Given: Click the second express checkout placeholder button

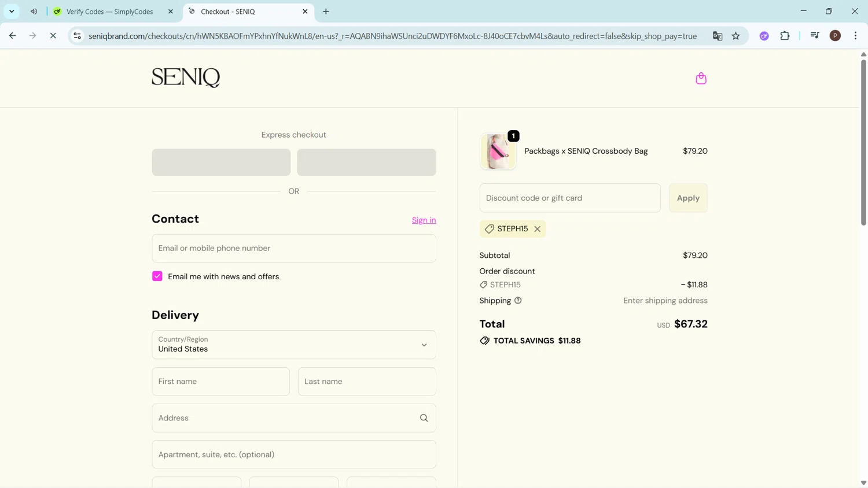Looking at the screenshot, I should tap(366, 162).
